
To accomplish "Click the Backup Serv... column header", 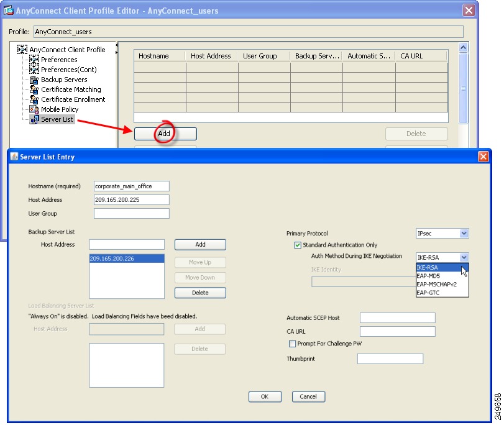I will click(316, 56).
